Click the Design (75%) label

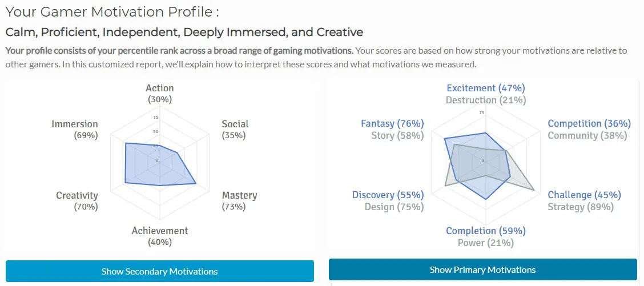click(395, 207)
